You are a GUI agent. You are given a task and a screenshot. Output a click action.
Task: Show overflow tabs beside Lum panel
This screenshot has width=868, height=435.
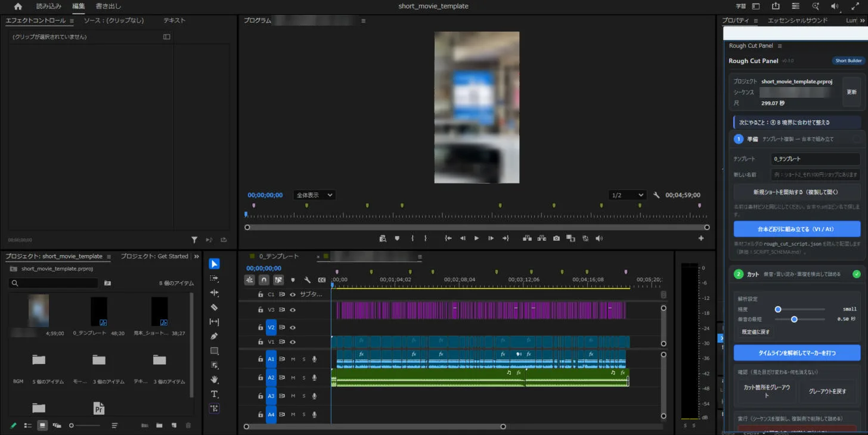click(x=862, y=20)
